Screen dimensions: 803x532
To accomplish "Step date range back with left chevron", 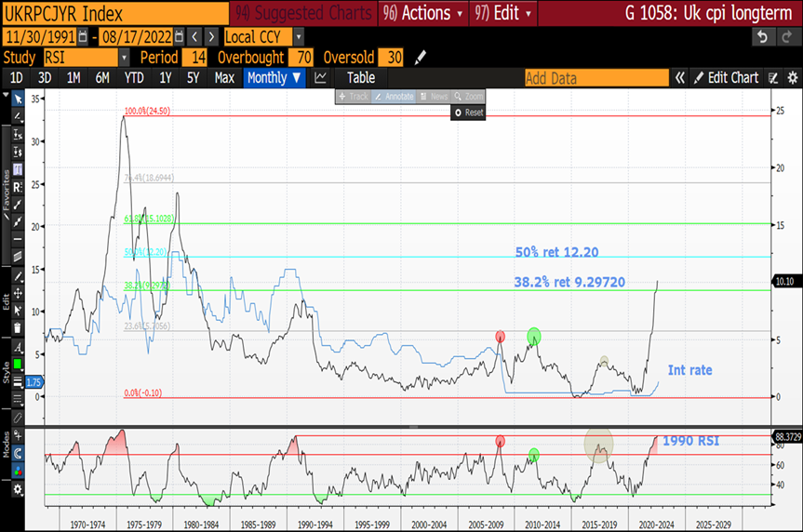I will 194,37.
